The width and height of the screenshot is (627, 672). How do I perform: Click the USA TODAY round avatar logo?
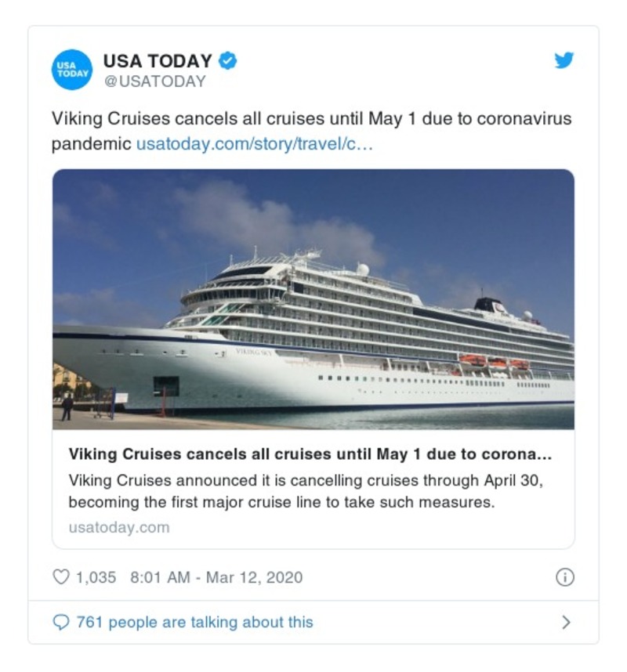tap(72, 69)
